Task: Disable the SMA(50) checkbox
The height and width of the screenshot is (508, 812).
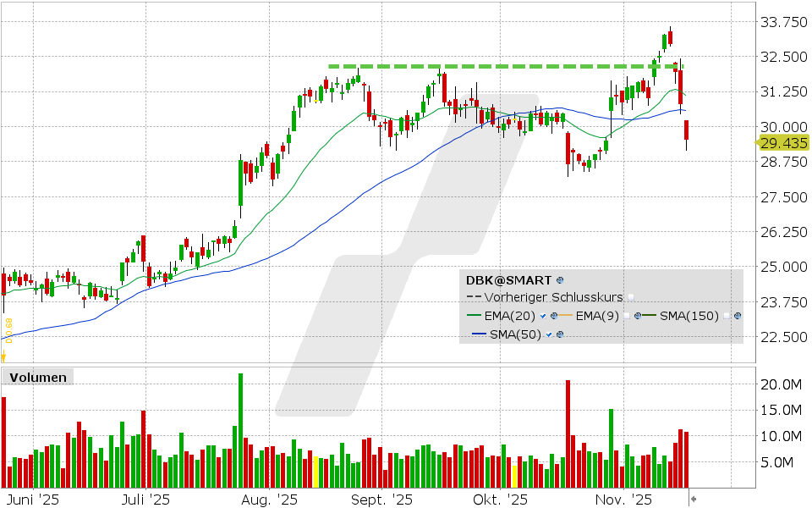Action: tap(548, 334)
